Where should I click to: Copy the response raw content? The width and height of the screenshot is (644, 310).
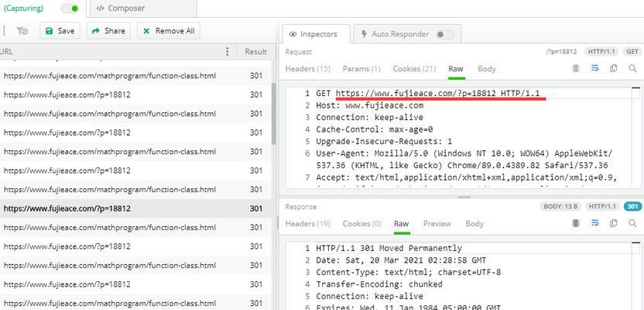coord(614,224)
